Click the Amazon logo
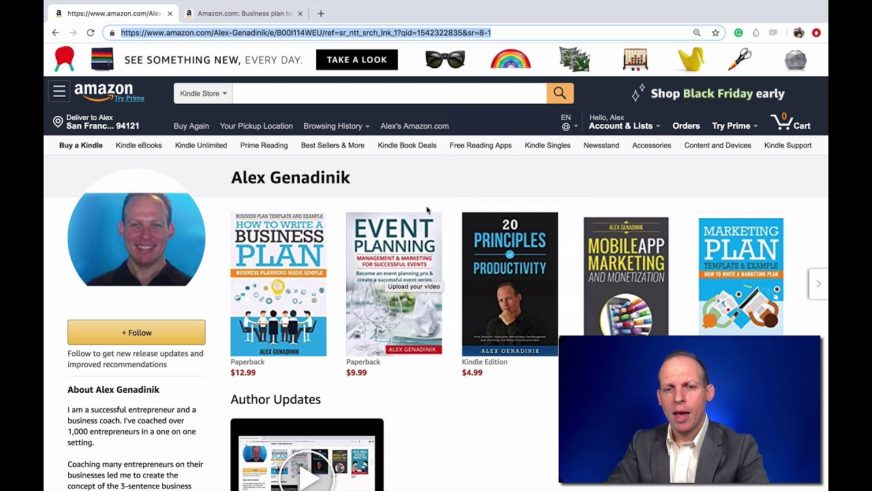Screen dimensions: 872x491 (104, 91)
